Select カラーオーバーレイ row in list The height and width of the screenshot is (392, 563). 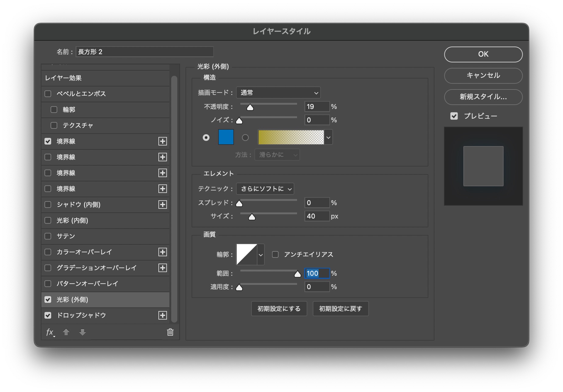coord(105,252)
